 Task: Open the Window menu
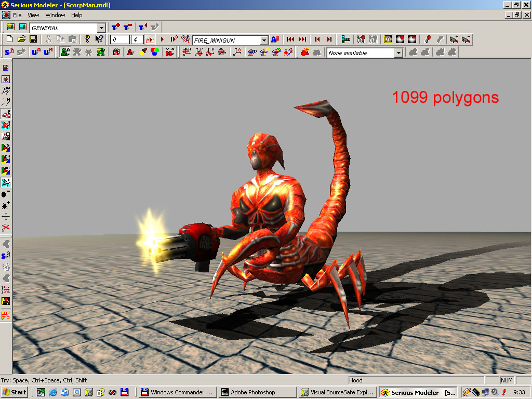55,15
